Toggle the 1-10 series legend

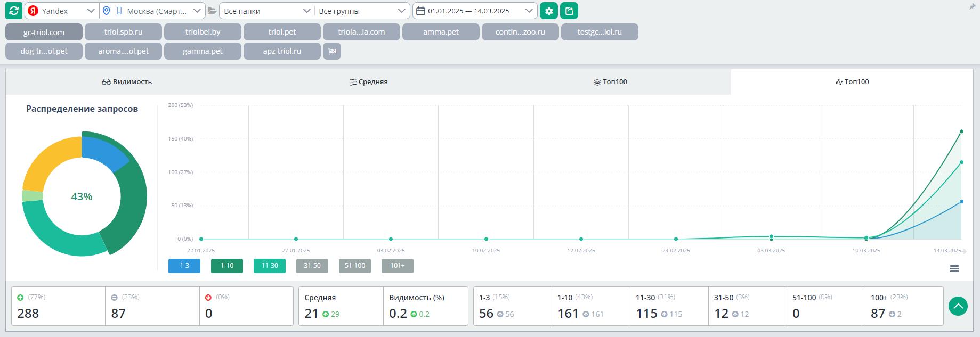pos(227,266)
